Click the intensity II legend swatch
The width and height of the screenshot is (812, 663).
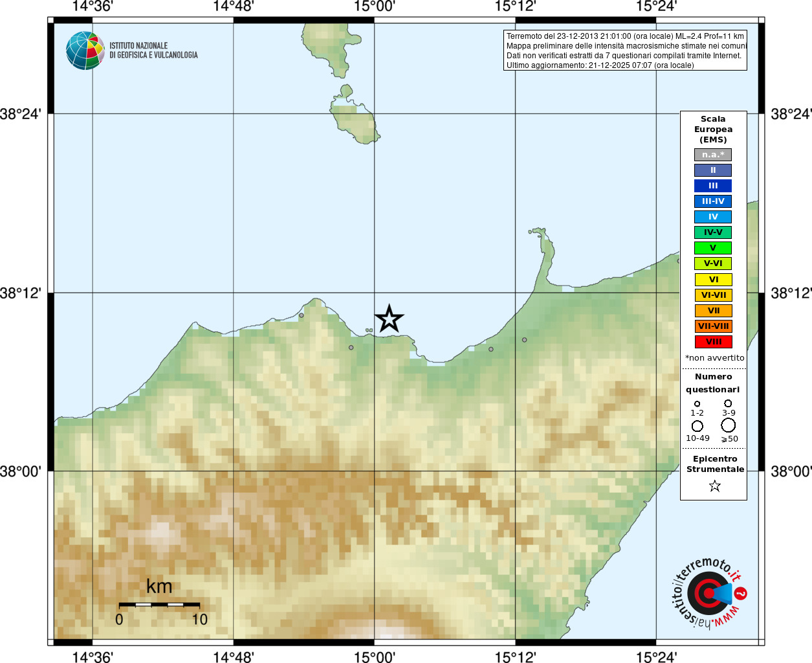(713, 170)
